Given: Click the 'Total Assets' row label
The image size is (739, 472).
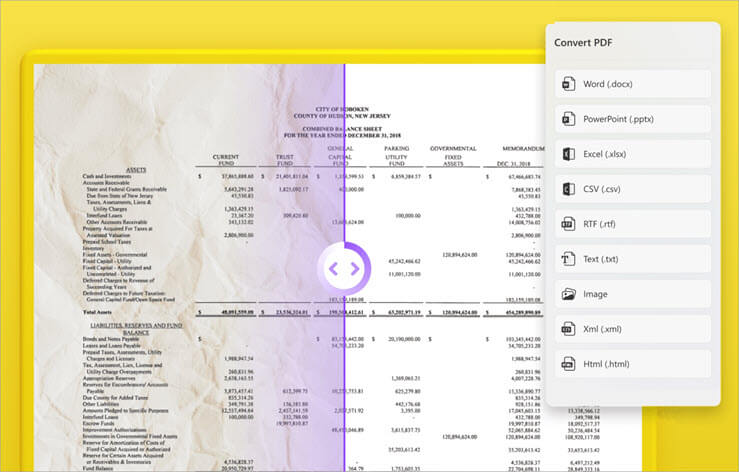Looking at the screenshot, I should click(x=97, y=312).
